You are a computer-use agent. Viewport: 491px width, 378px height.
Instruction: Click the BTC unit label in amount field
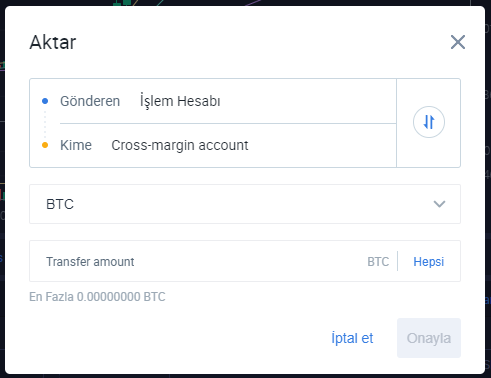point(378,262)
